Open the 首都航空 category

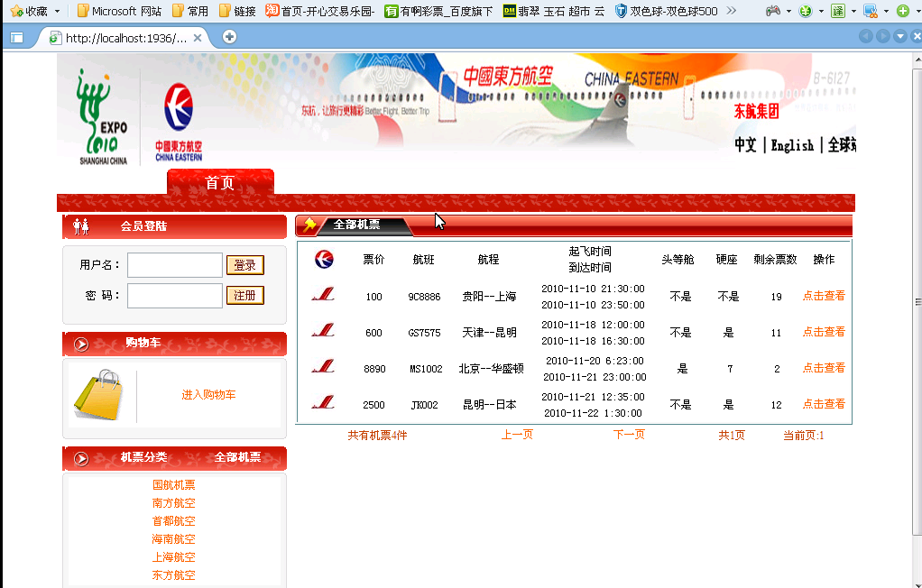173,521
